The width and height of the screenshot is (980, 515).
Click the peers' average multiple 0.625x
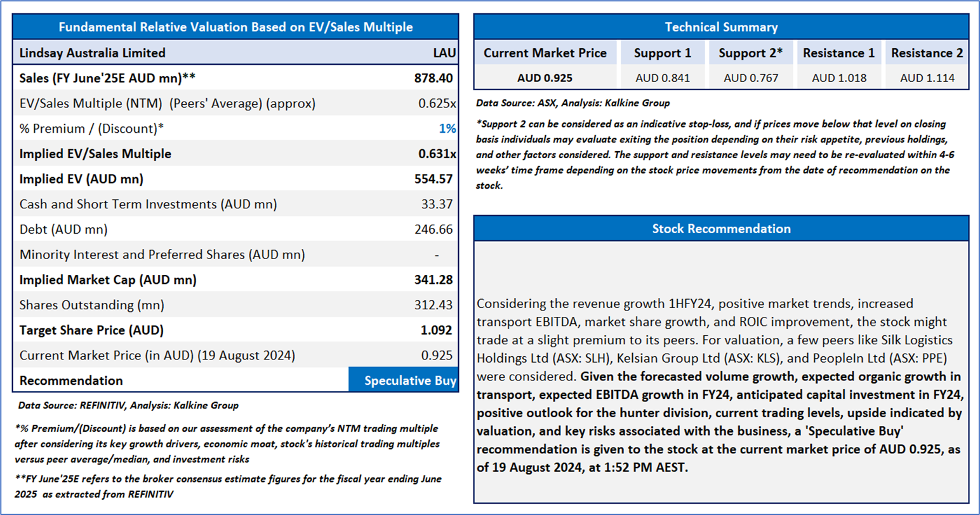pyautogui.click(x=437, y=104)
